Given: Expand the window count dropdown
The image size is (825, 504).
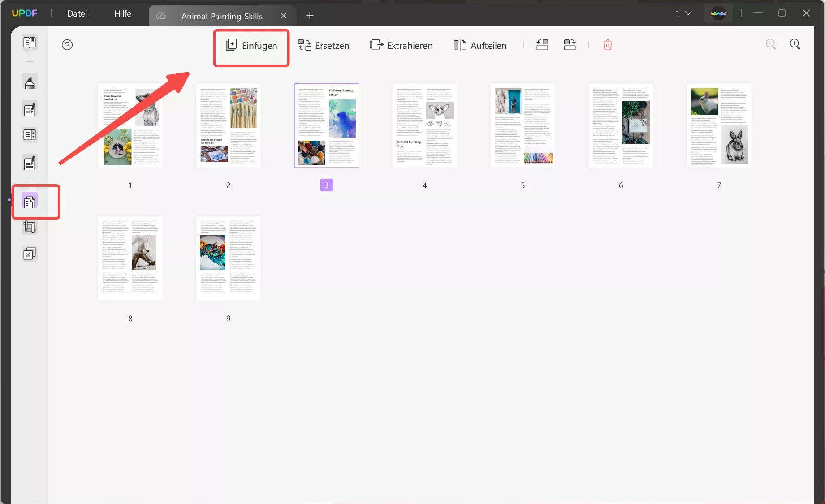Looking at the screenshot, I should click(684, 13).
